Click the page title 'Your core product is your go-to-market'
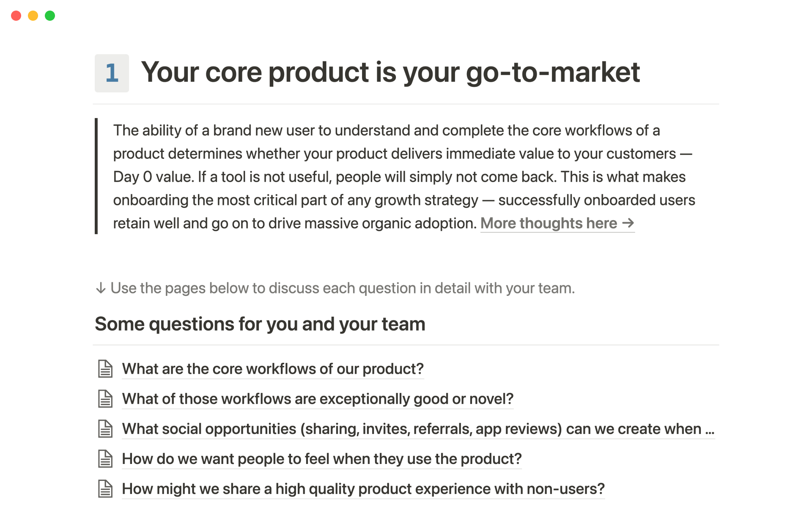Image resolution: width=812 pixels, height=508 pixels. (390, 72)
